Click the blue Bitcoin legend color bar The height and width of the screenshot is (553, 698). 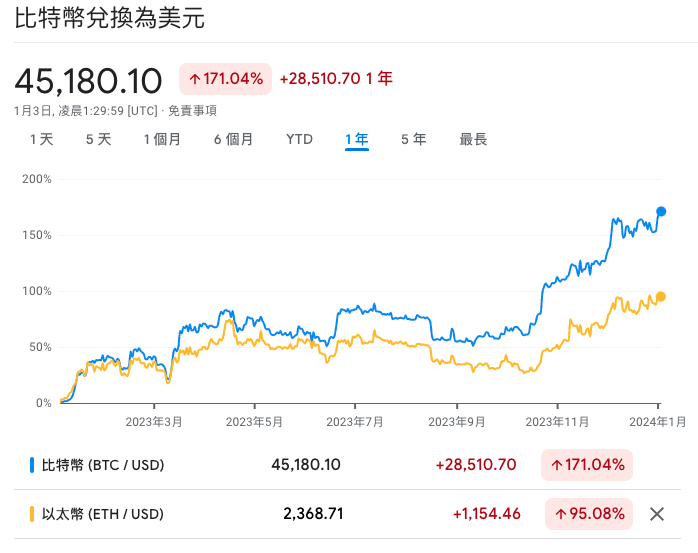pyautogui.click(x=31, y=465)
